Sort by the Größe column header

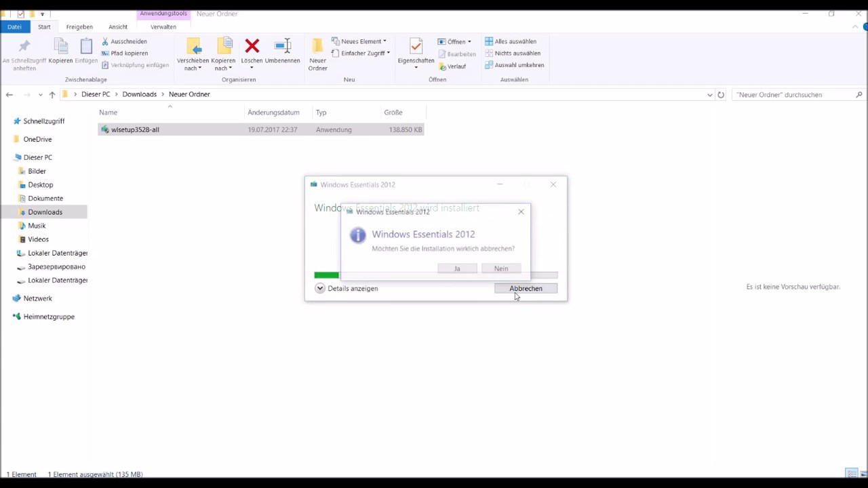(393, 113)
